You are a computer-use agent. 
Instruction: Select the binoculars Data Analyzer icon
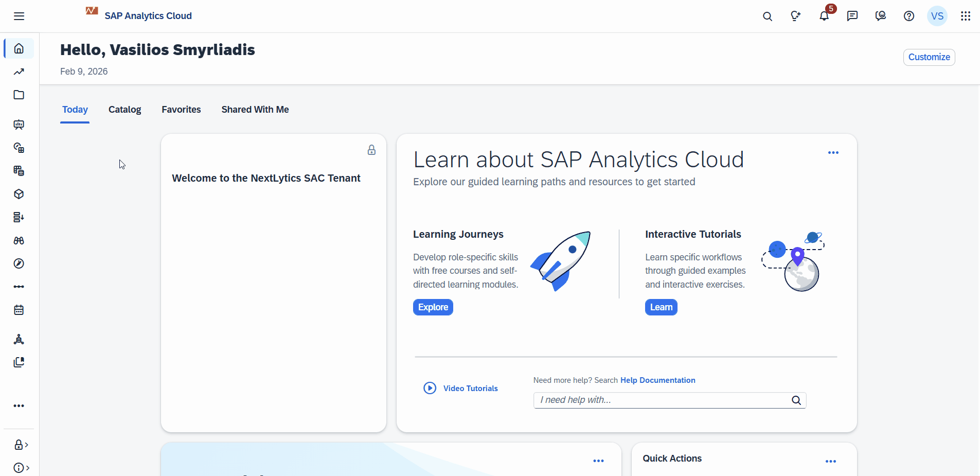pos(19,240)
